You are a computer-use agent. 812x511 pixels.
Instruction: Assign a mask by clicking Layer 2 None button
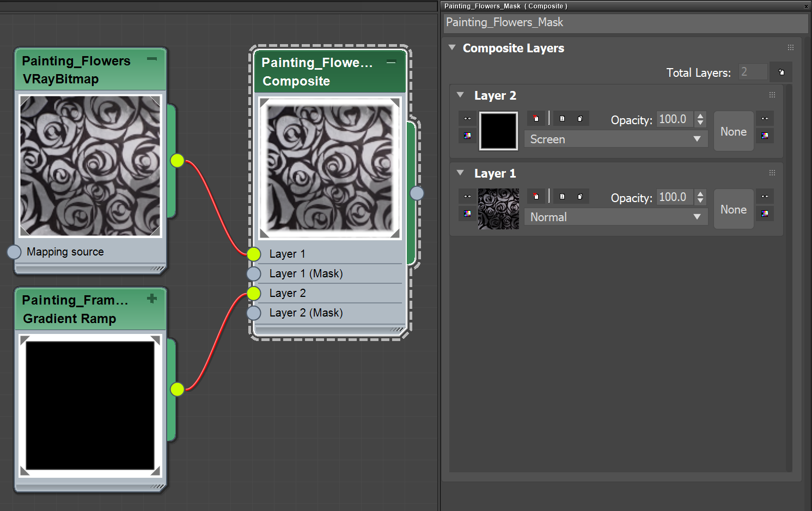(x=733, y=131)
